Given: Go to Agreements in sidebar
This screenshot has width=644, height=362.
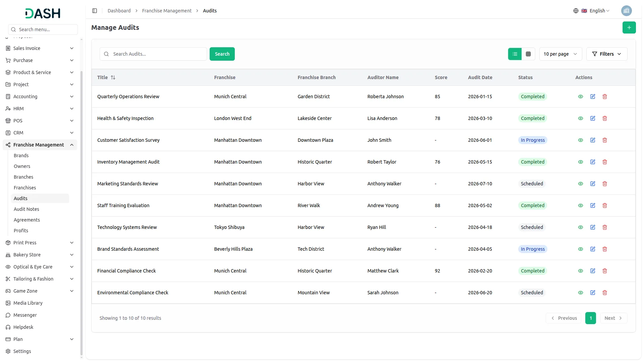Looking at the screenshot, I should point(26,220).
